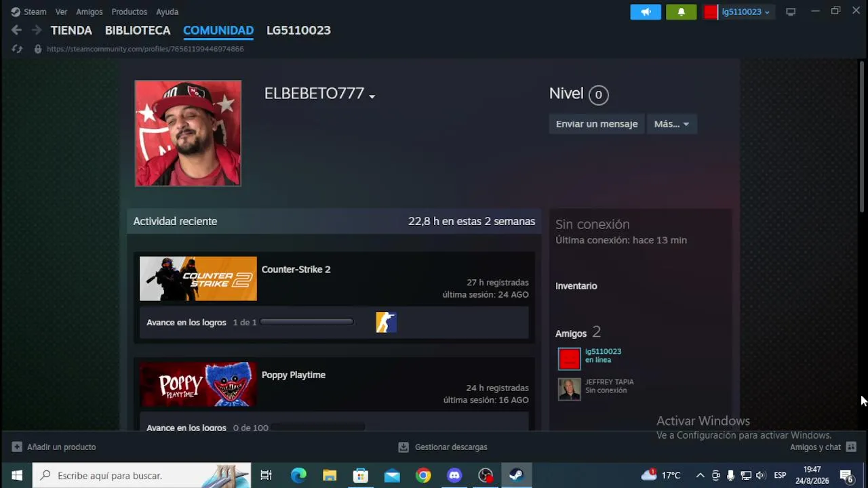Show hidden system tray icons
Image resolution: width=868 pixels, height=488 pixels.
pyautogui.click(x=701, y=475)
